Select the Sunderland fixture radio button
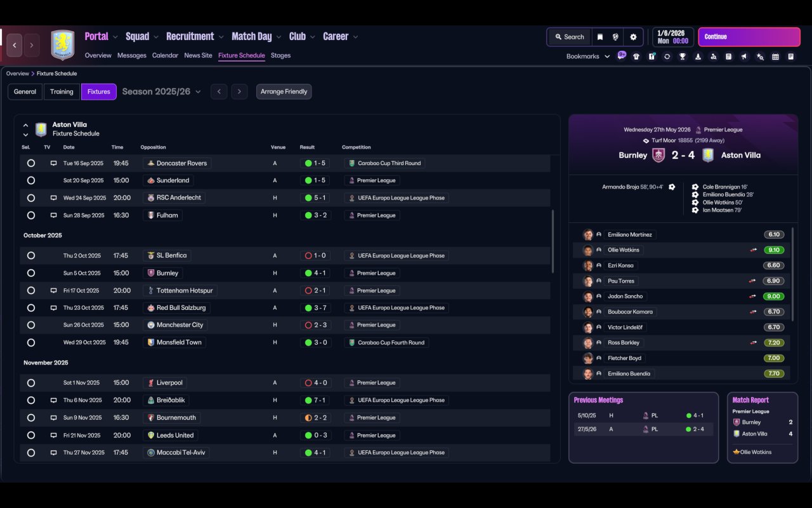This screenshot has height=508, width=812. [31, 180]
